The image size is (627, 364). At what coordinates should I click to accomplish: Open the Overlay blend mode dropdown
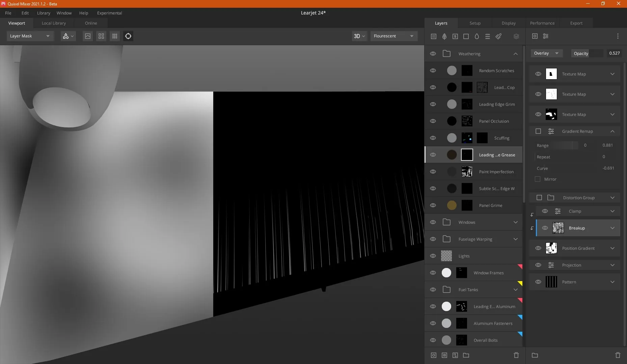546,53
